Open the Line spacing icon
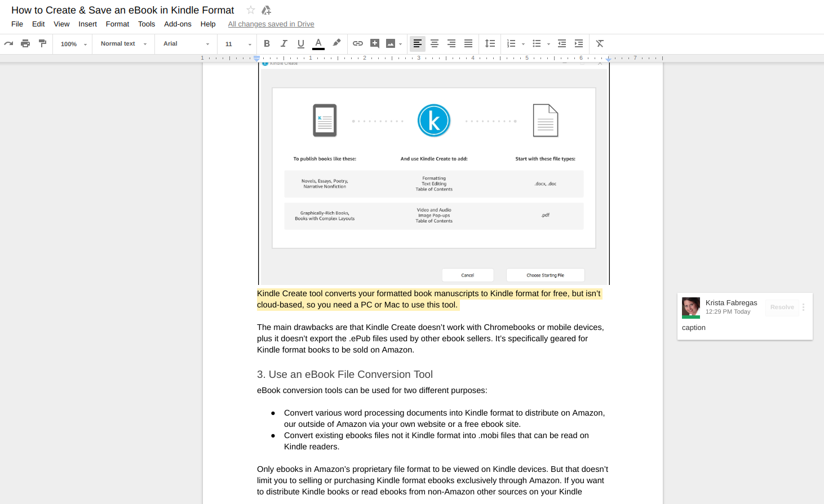824x504 pixels. (x=490, y=43)
